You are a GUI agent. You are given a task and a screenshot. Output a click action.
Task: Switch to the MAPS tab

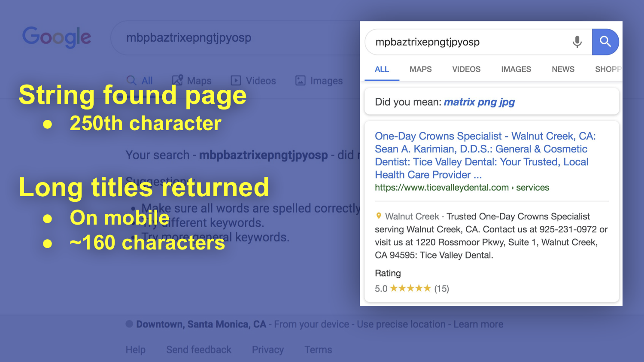click(x=420, y=69)
